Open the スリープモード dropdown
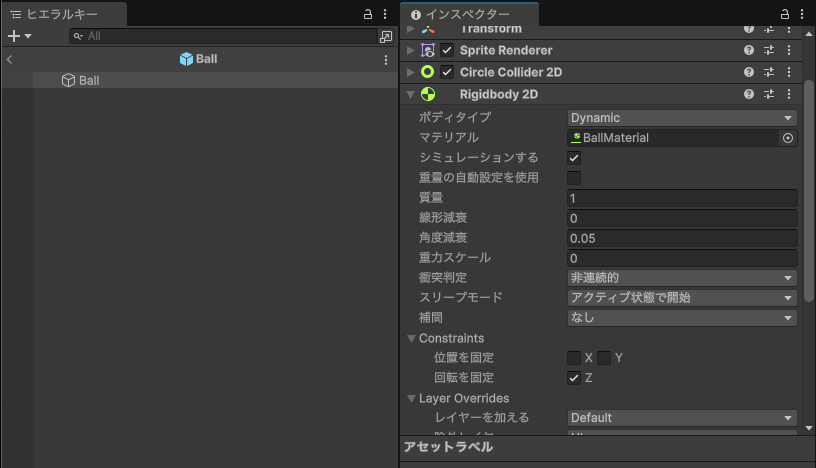 tap(682, 298)
